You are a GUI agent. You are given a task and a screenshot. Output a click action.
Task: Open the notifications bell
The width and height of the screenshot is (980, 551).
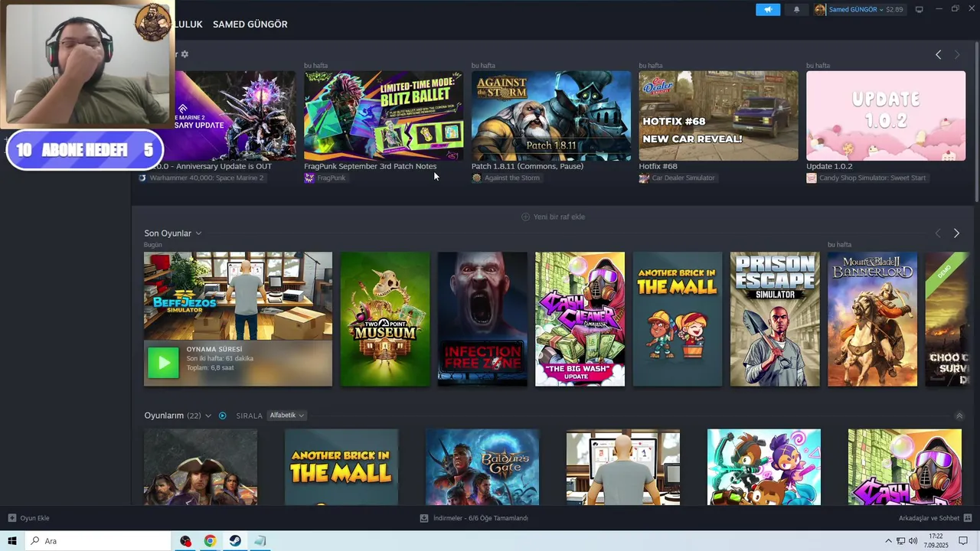(x=796, y=9)
